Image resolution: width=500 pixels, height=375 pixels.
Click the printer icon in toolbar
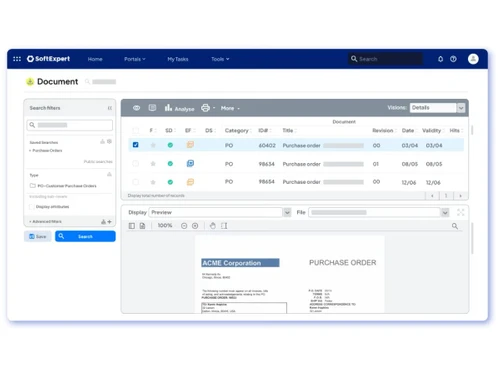[x=205, y=108]
